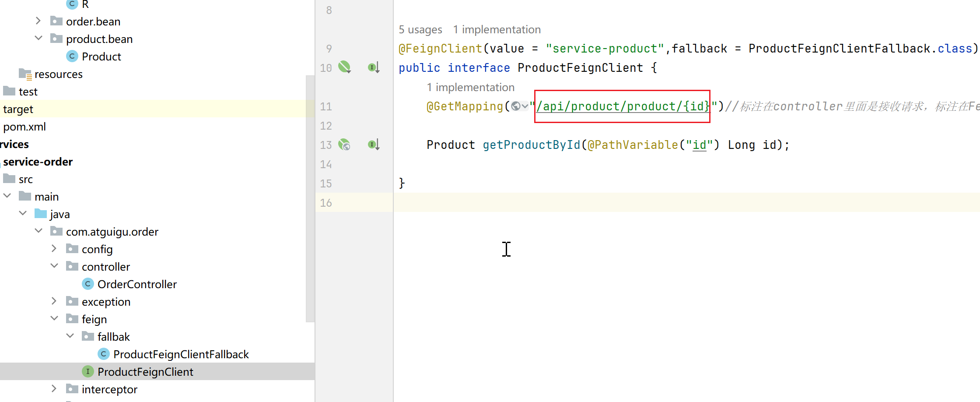Select the Product class in the tree
This screenshot has height=402, width=980.
[101, 56]
